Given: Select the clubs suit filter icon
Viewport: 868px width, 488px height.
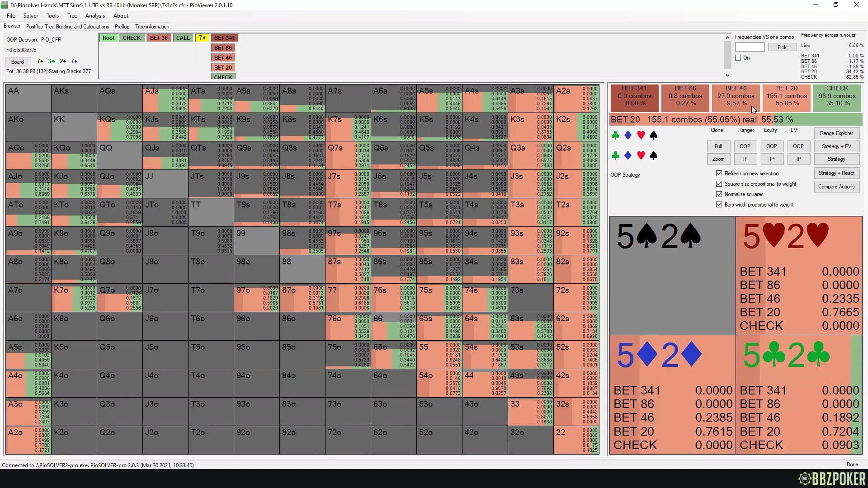Looking at the screenshot, I should [x=615, y=135].
